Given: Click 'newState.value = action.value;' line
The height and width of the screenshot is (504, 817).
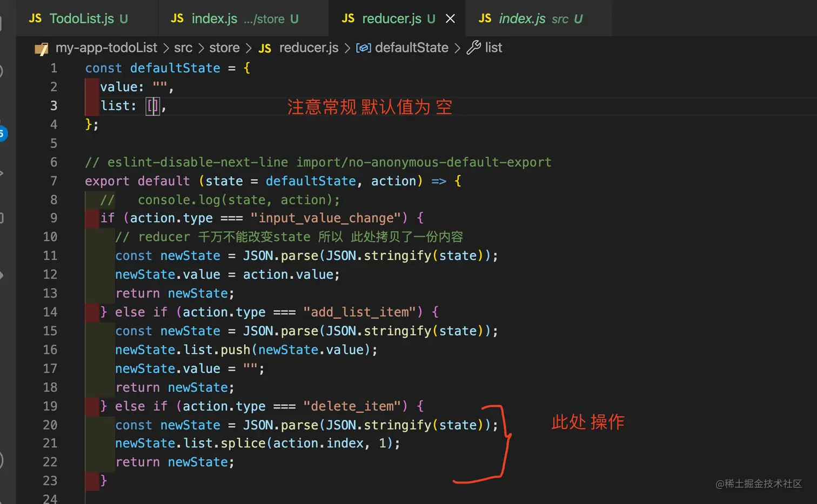Looking at the screenshot, I should point(227,274).
